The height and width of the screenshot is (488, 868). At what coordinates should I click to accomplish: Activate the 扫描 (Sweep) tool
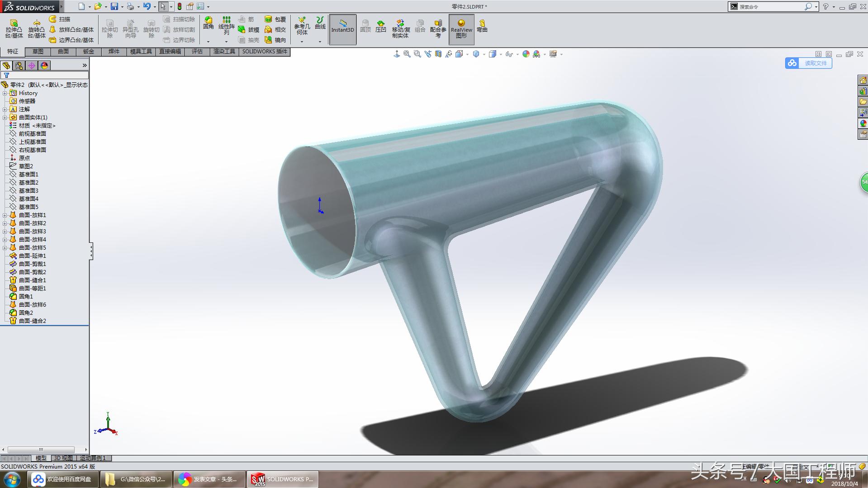click(63, 19)
